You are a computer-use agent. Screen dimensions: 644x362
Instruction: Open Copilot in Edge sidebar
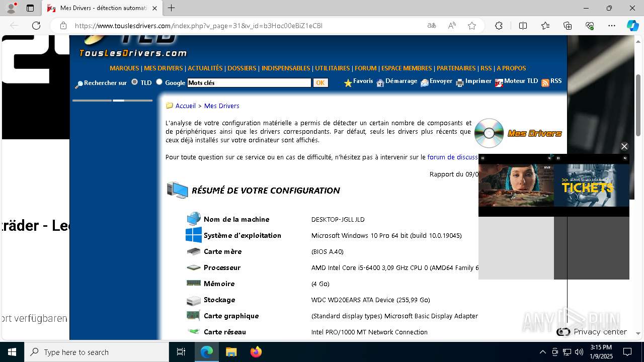tap(632, 26)
